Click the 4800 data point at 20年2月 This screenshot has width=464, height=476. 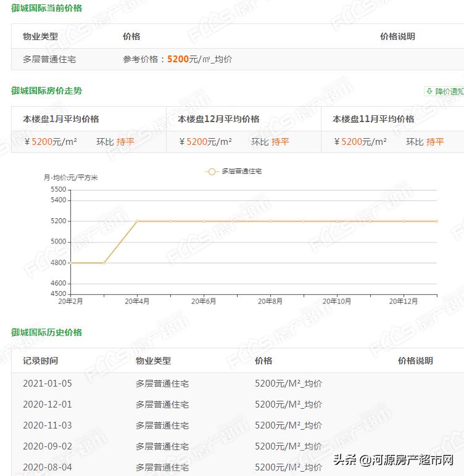coord(71,263)
